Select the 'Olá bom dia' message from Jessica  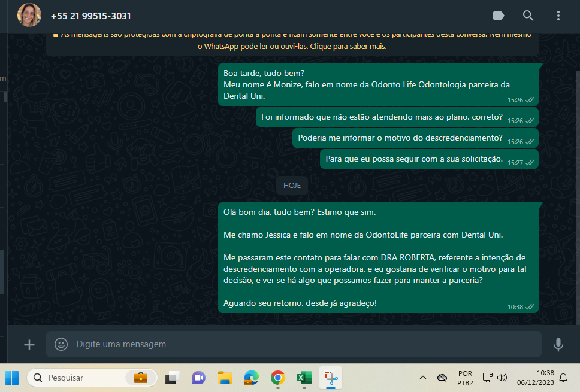(x=378, y=257)
